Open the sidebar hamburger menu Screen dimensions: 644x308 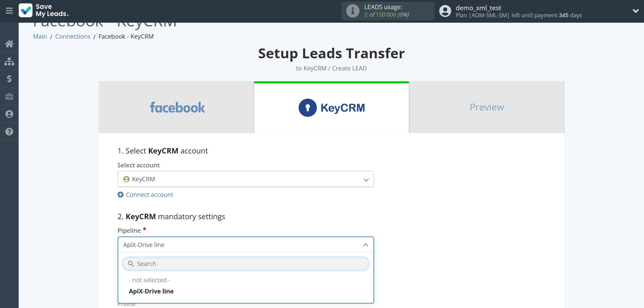pos(9,11)
